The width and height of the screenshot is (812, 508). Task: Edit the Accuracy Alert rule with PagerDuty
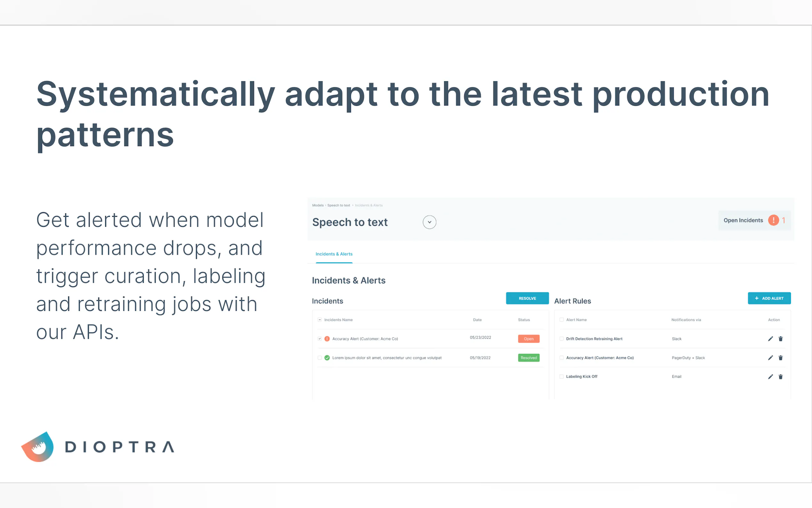770,358
